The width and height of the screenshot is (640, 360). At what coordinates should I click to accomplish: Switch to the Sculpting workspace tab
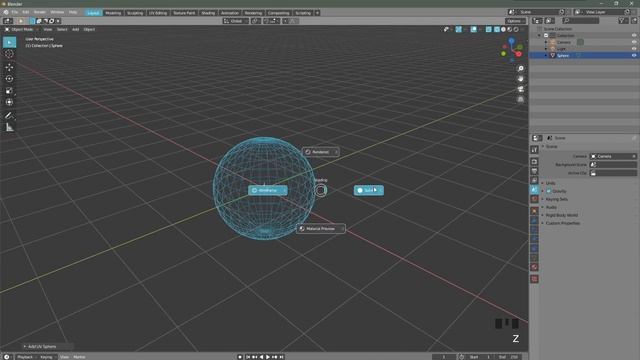pyautogui.click(x=135, y=13)
